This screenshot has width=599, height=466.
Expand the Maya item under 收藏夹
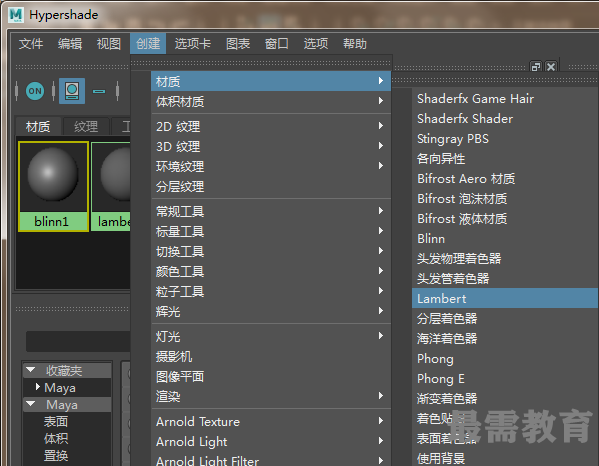pyautogui.click(x=37, y=387)
